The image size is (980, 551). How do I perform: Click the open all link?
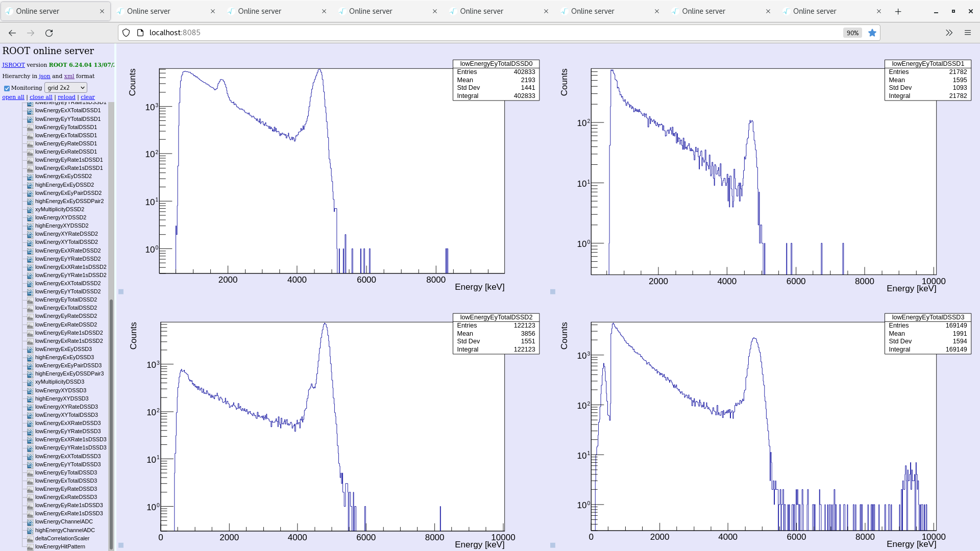pyautogui.click(x=13, y=97)
